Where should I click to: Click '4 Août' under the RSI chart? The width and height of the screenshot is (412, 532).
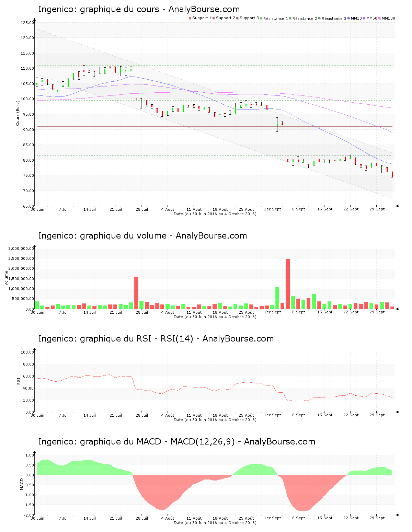pyautogui.click(x=168, y=415)
